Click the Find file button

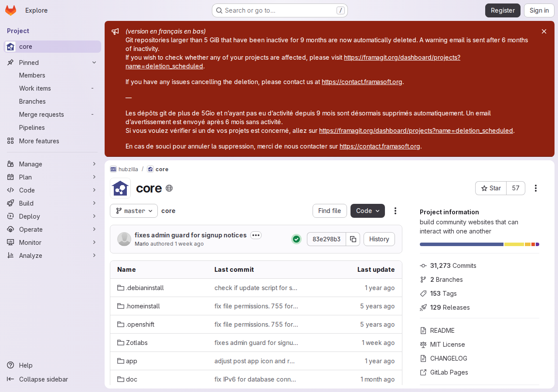pyautogui.click(x=330, y=211)
